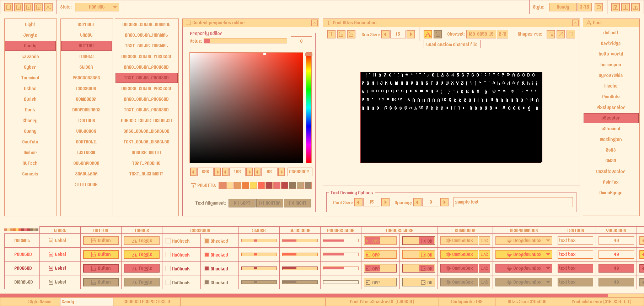Toggle the FOCUSED row Checked checkbox
Viewport: 644px width, 306px height.
click(206, 255)
